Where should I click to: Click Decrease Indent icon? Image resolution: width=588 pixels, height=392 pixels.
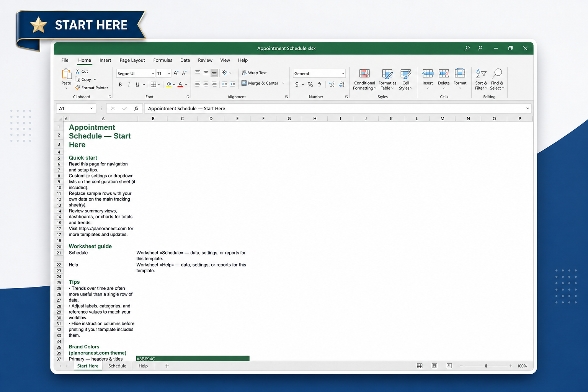pos(224,84)
